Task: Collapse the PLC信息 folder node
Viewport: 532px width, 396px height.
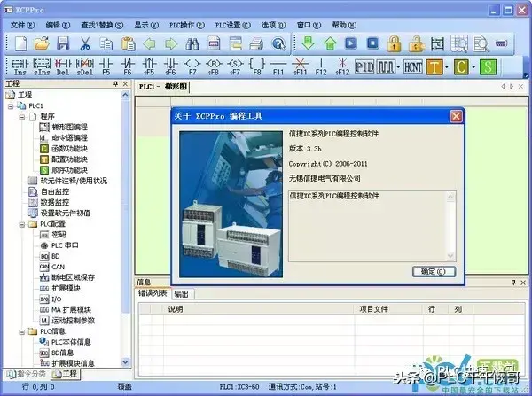Action: pyautogui.click(x=21, y=332)
